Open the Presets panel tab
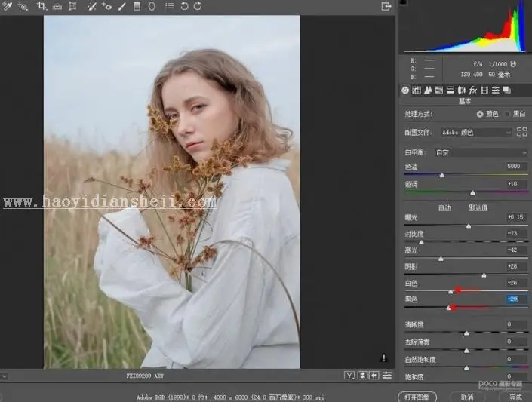 pyautogui.click(x=496, y=90)
